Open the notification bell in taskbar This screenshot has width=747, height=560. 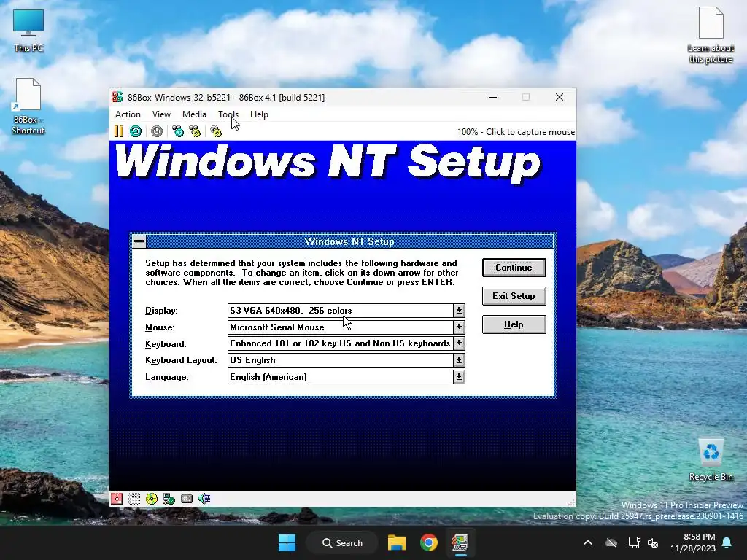(x=727, y=542)
